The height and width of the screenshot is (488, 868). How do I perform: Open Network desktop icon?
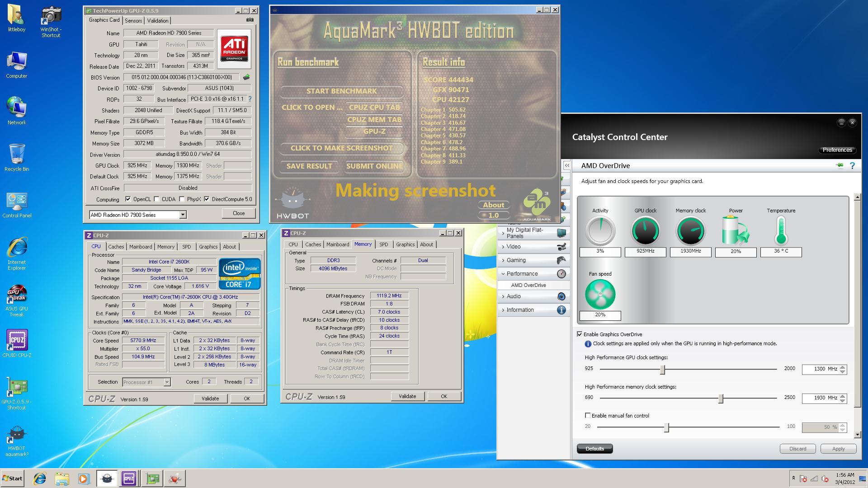16,111
